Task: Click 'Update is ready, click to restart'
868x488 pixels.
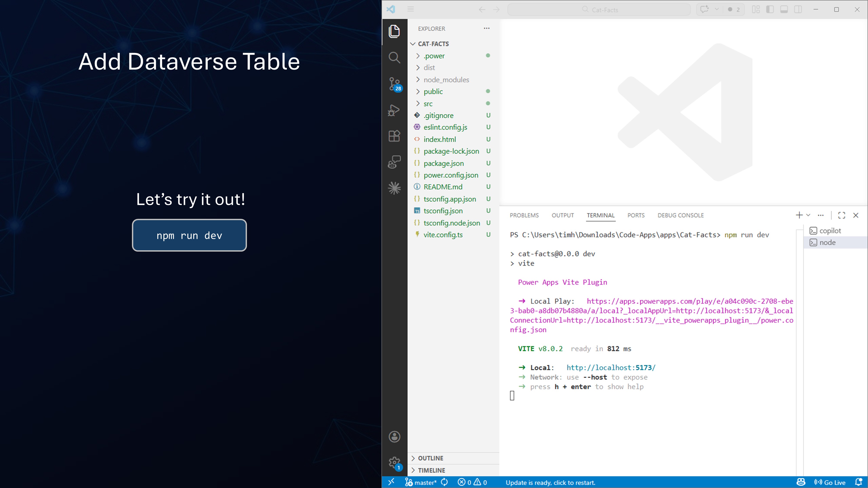Action: point(550,483)
